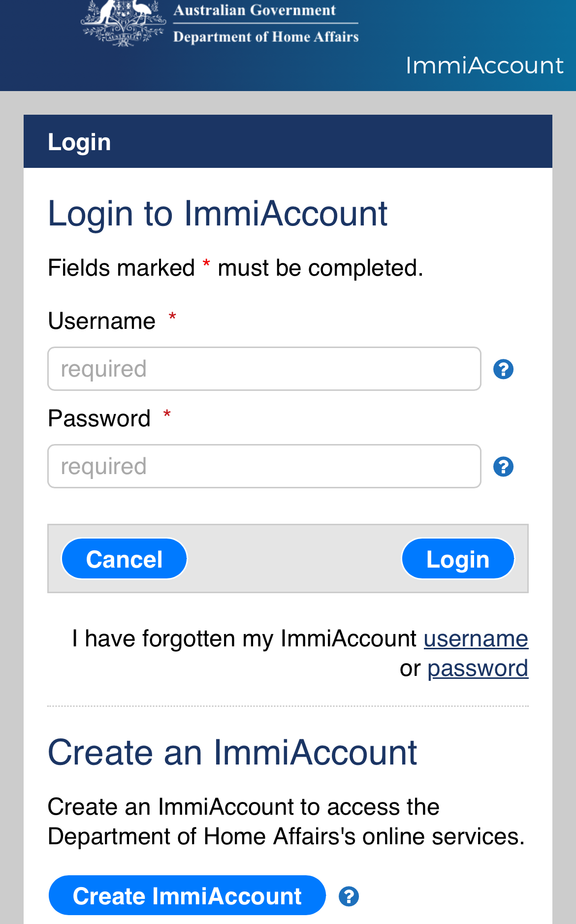Click the blue Login button
576x924 pixels.
tap(458, 559)
